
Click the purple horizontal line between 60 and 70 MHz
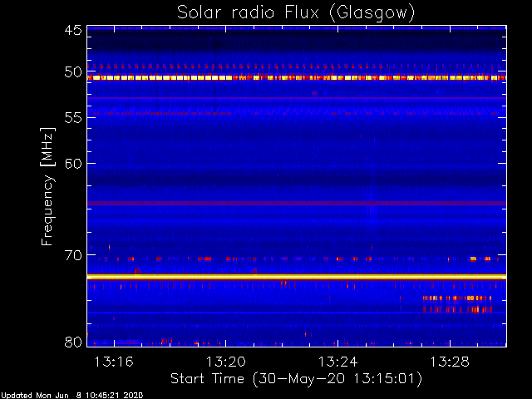click(x=297, y=203)
